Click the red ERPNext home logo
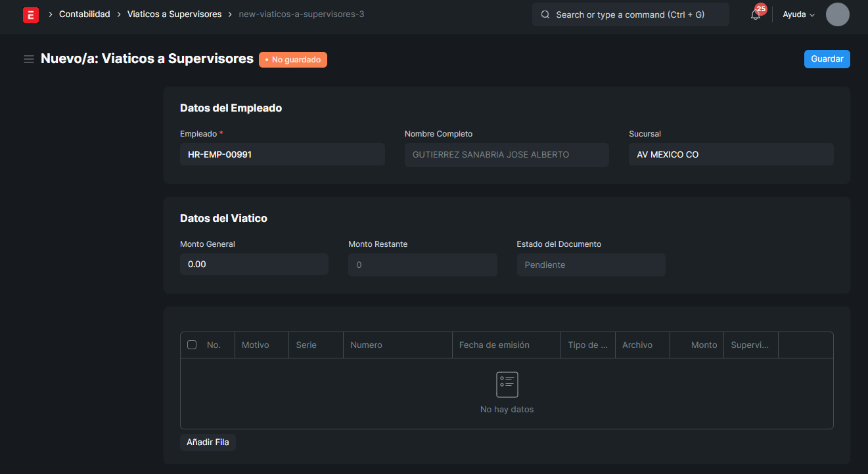The image size is (868, 474). (x=30, y=14)
